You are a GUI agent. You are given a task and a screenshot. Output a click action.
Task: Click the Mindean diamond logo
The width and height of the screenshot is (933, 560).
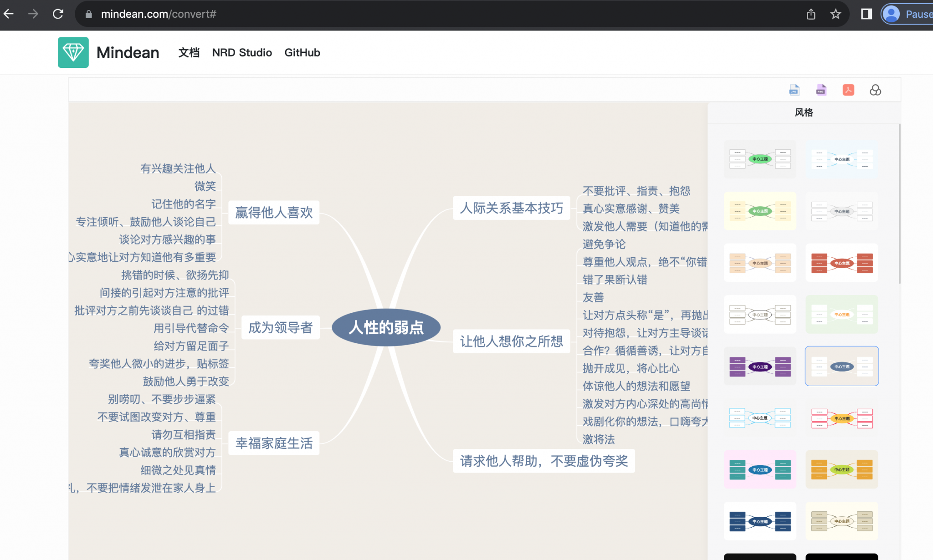click(x=73, y=52)
